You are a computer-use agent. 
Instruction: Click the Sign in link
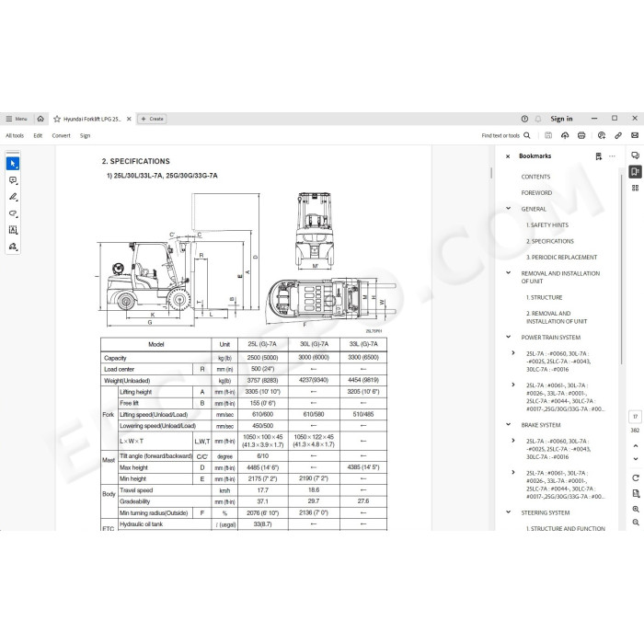[x=561, y=119]
